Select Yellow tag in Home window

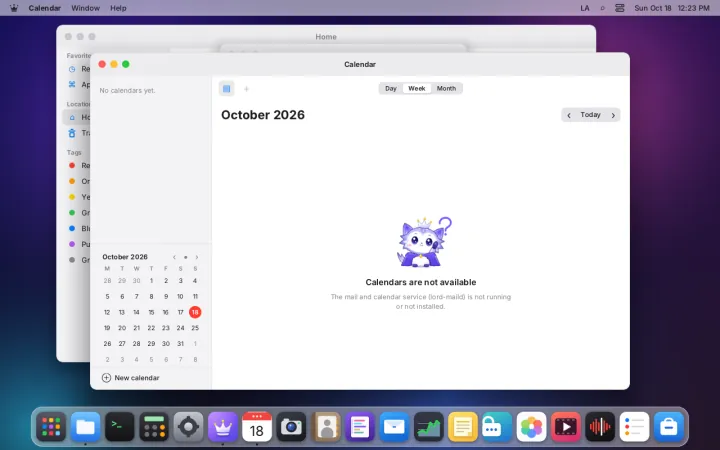coord(76,197)
